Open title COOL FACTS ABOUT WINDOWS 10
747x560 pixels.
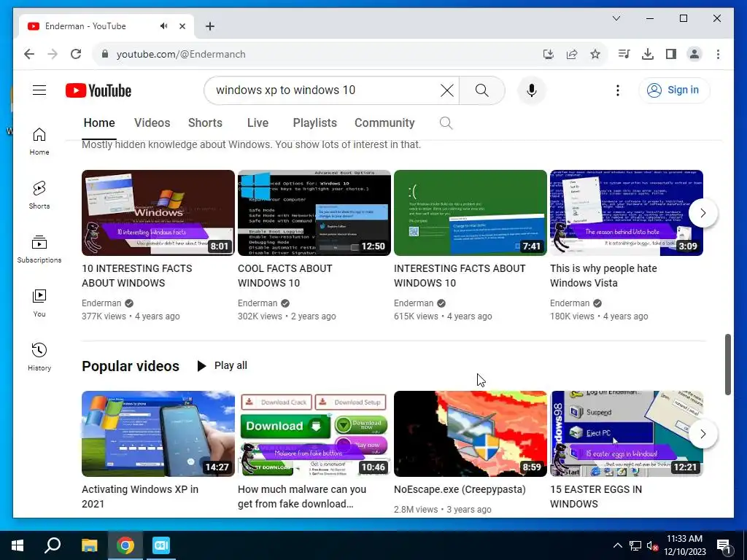coord(285,276)
